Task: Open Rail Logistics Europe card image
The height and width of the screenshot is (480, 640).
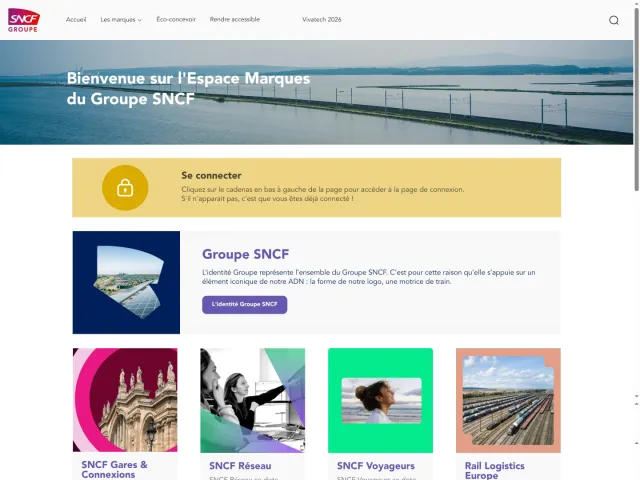Action: coord(508,400)
